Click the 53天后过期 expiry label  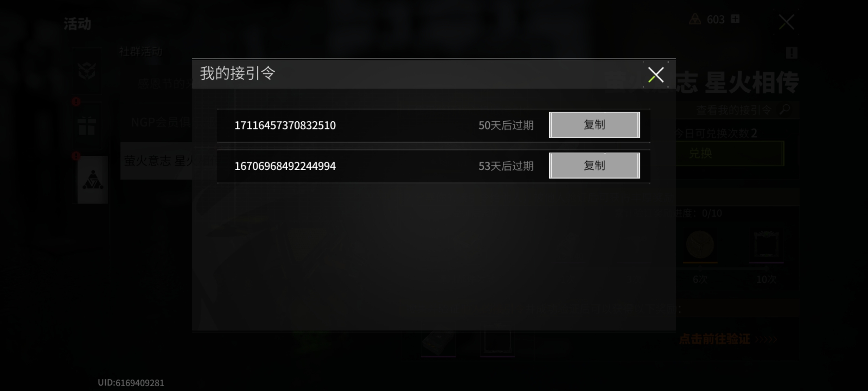click(506, 166)
